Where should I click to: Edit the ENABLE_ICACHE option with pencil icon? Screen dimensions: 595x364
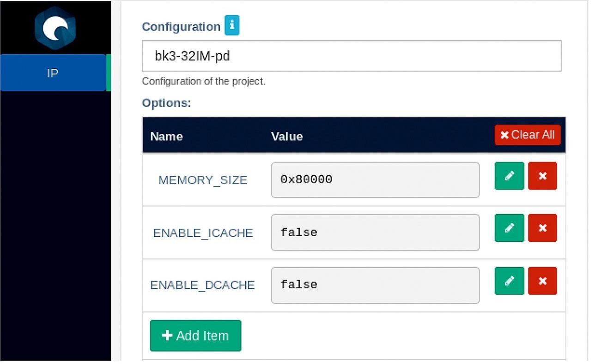(x=509, y=228)
